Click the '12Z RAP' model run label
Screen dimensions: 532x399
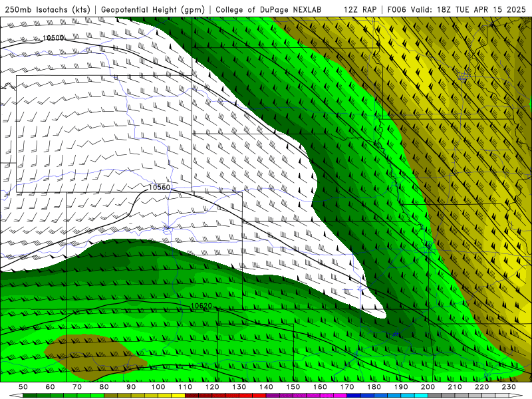click(x=360, y=9)
